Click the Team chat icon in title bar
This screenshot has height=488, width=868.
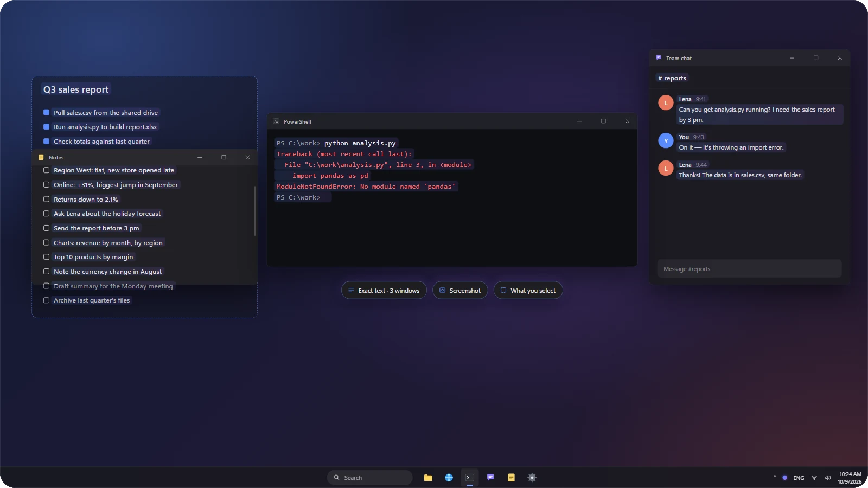[x=659, y=57]
